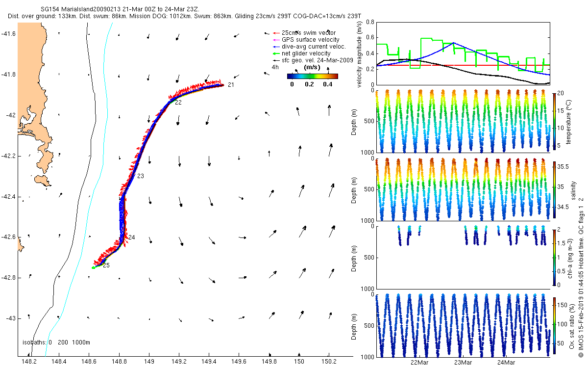Click the '24Mar' date tick label
Image resolution: width=588 pixels, height=368 pixels.
point(506,363)
